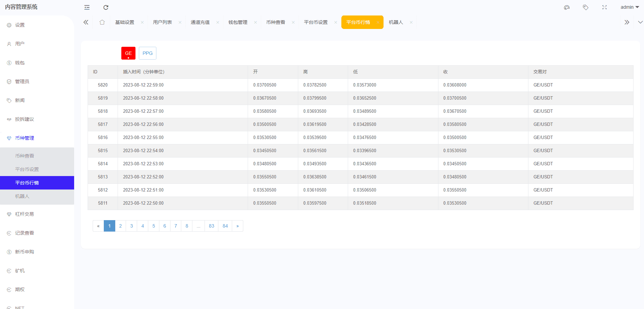Collapse the 币种管理 sidebar section
Image resolution: width=644 pixels, height=309 pixels.
[25, 138]
